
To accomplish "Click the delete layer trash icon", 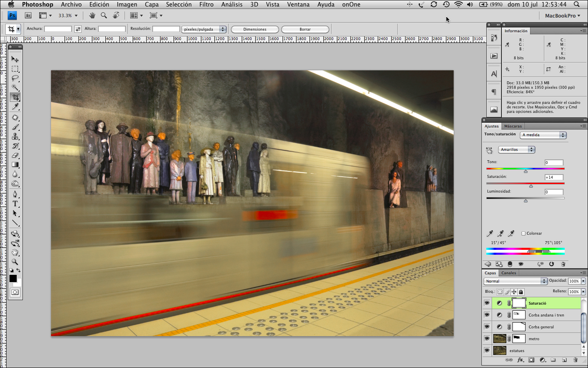I will click(x=575, y=360).
